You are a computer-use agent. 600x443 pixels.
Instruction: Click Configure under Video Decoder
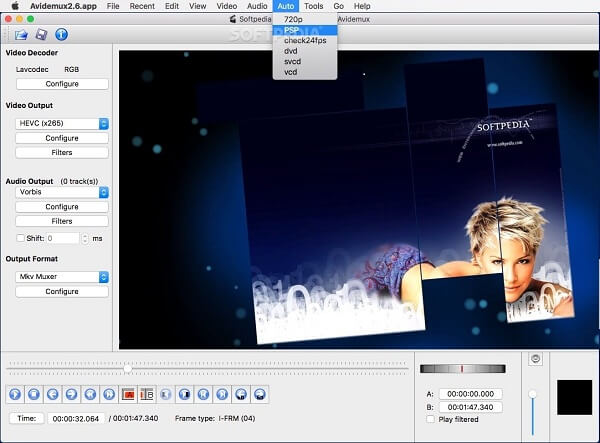[62, 84]
